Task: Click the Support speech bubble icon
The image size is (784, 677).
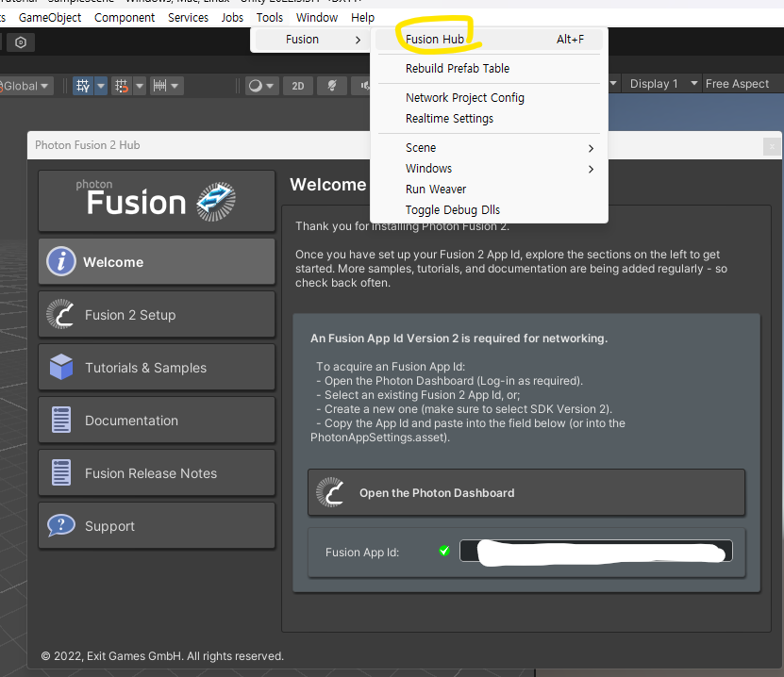Action: point(61,525)
